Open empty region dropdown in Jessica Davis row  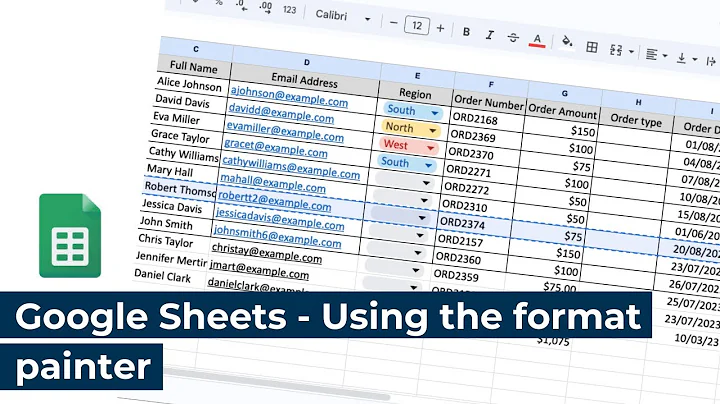click(x=420, y=236)
